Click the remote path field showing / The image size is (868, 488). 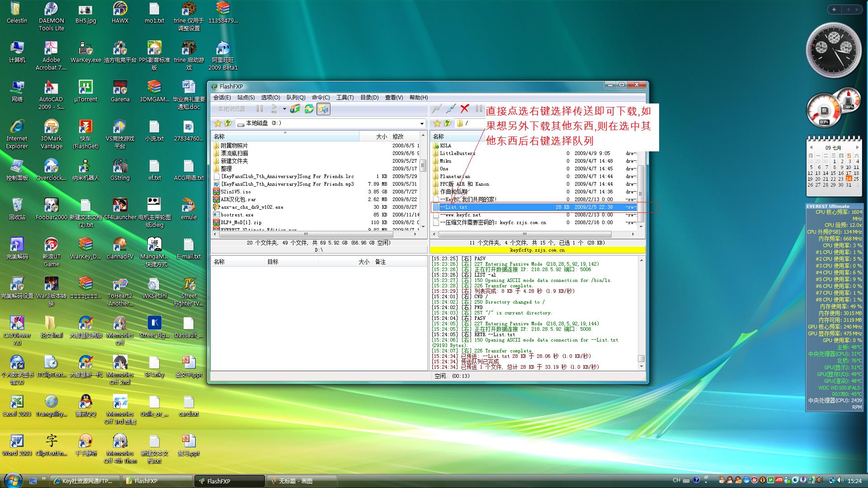click(x=470, y=123)
